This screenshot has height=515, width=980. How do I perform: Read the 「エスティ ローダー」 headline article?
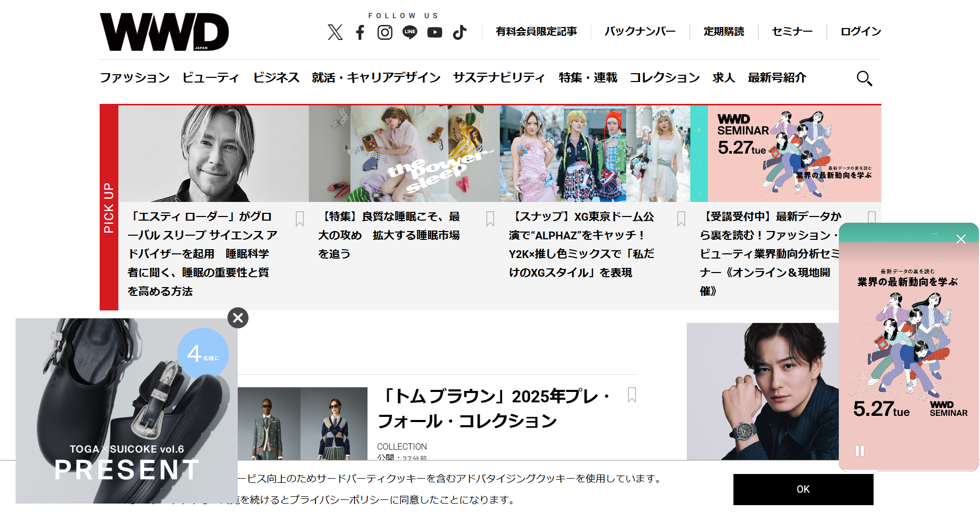(203, 254)
